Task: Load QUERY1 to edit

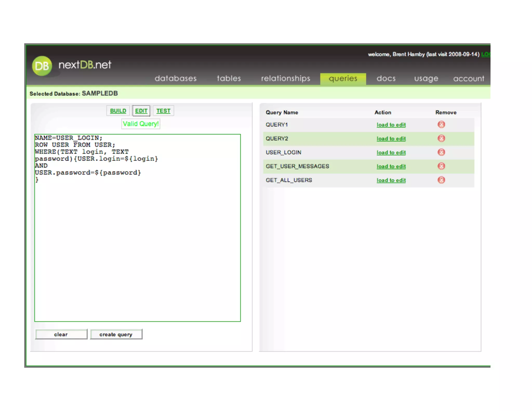Action: coord(391,125)
